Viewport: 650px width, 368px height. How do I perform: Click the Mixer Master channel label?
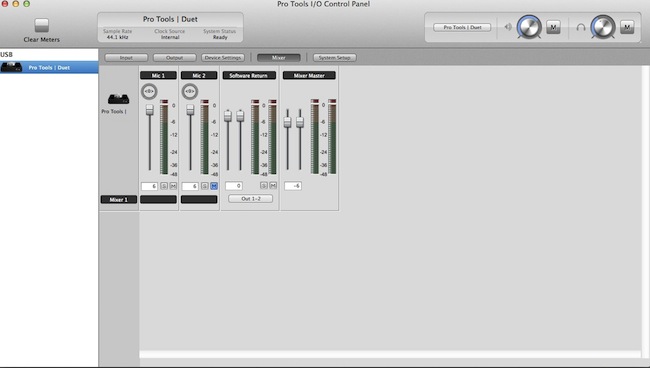(x=309, y=75)
